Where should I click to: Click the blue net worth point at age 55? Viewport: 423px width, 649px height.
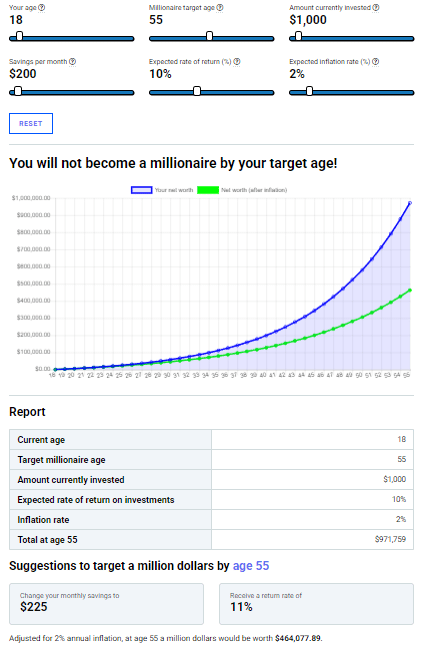coord(410,203)
